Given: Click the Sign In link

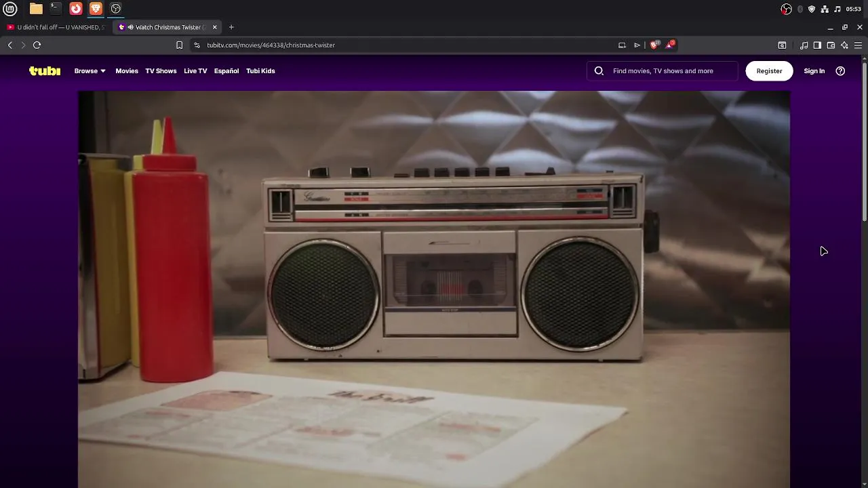Looking at the screenshot, I should [x=814, y=70].
